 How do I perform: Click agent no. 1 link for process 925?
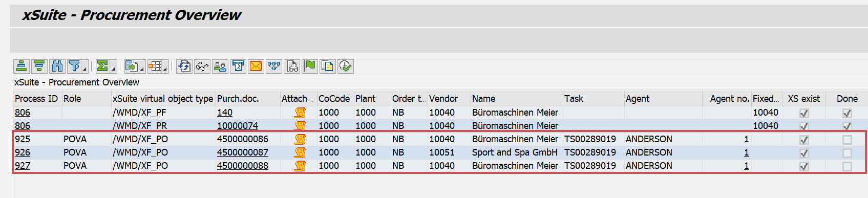(x=747, y=139)
